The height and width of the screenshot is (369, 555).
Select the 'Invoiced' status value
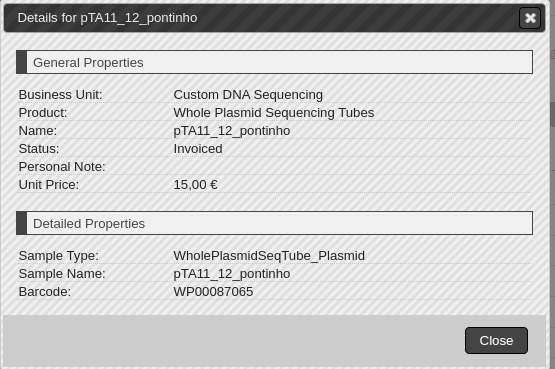click(198, 149)
